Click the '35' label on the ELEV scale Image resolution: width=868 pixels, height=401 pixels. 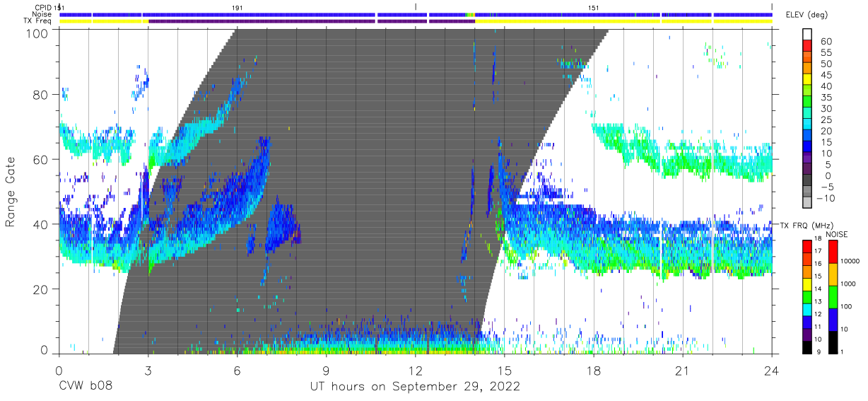pos(825,98)
